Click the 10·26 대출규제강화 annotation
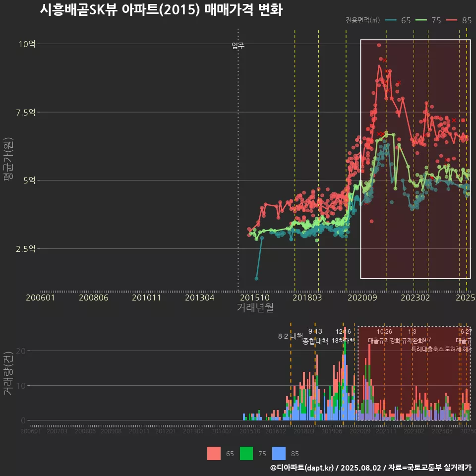This screenshot has width=476, height=476. coord(384,336)
